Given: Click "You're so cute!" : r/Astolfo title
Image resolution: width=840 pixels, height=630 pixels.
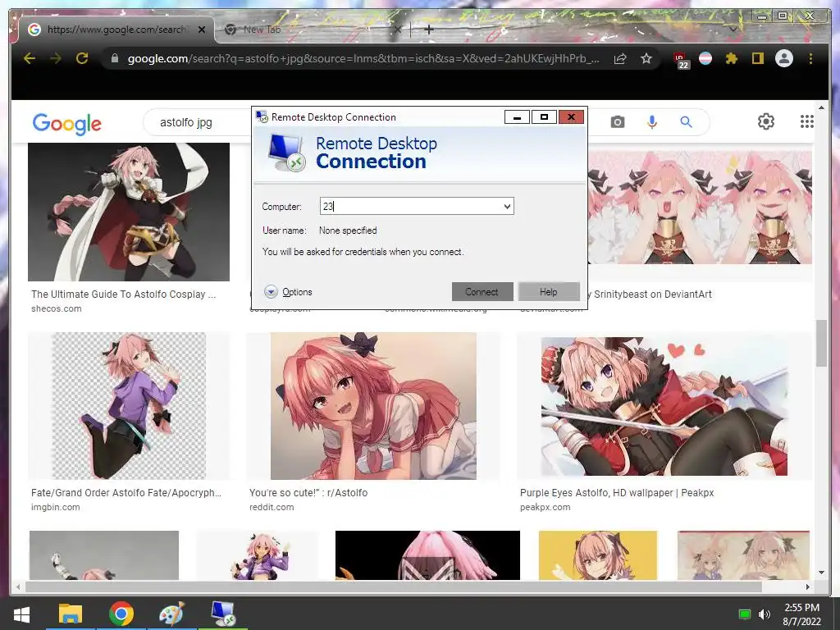Looking at the screenshot, I should [x=308, y=493].
